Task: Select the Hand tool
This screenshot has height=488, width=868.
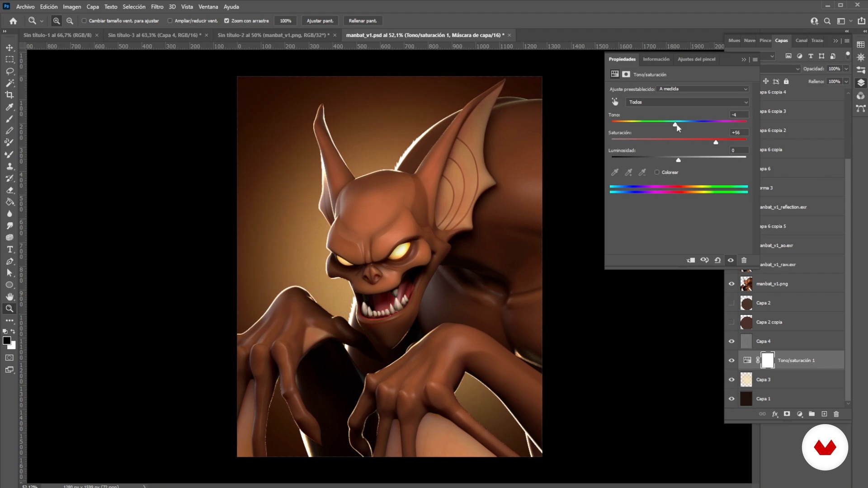Action: tap(9, 297)
